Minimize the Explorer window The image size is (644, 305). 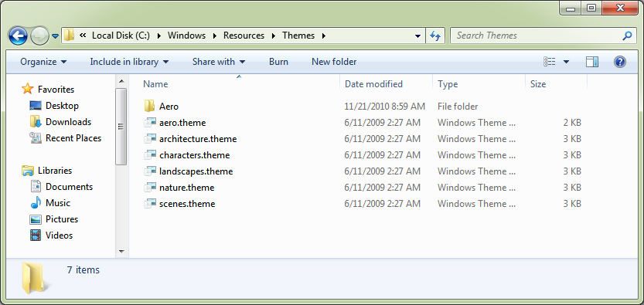point(570,8)
